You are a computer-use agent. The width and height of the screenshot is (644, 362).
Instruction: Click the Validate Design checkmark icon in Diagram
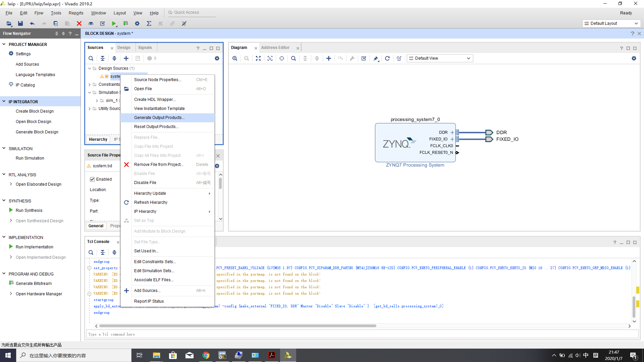point(364,58)
